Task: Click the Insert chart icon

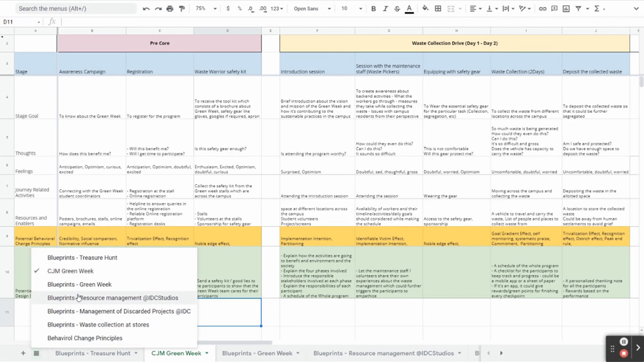Action: tap(566, 8)
